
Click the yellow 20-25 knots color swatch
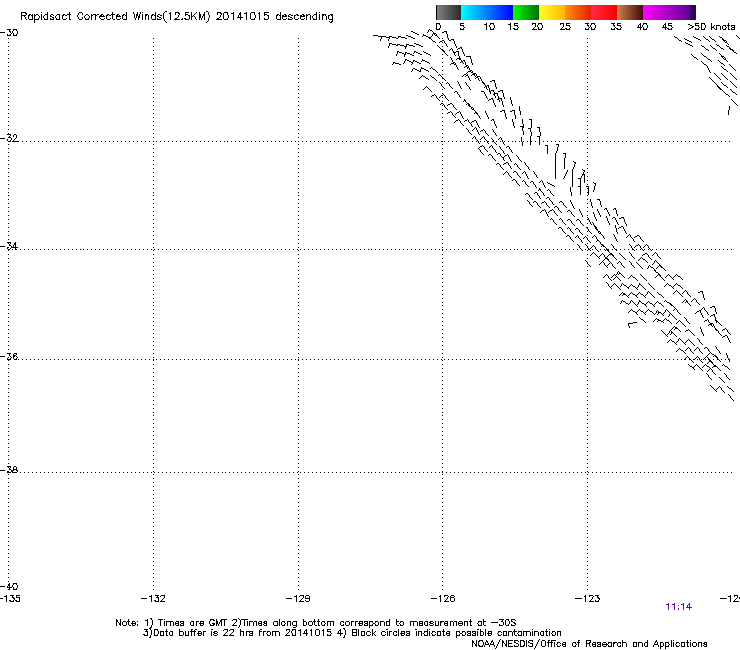click(x=552, y=12)
